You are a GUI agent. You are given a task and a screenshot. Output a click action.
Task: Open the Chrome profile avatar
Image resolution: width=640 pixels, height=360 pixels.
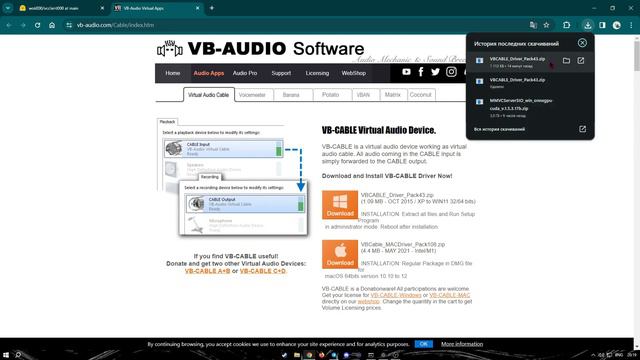[x=617, y=25]
